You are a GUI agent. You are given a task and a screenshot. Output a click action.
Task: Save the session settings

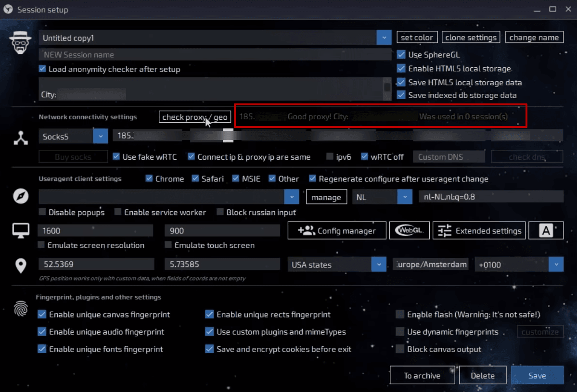pyautogui.click(x=537, y=376)
